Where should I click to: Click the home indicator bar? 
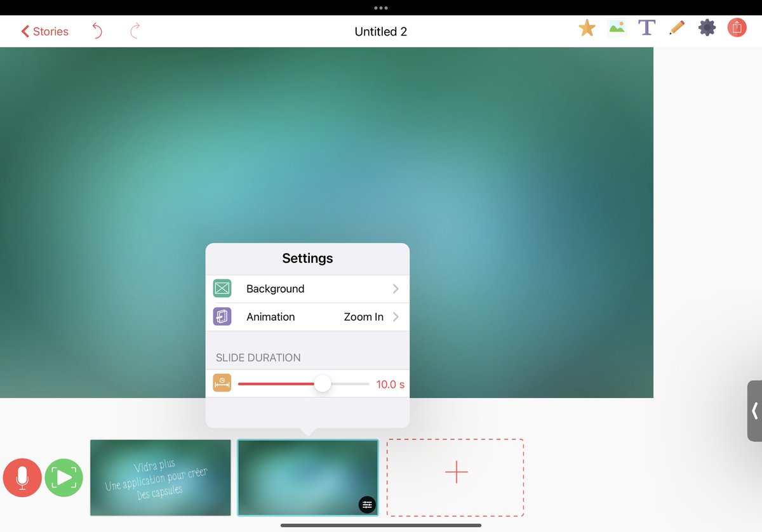click(x=381, y=525)
